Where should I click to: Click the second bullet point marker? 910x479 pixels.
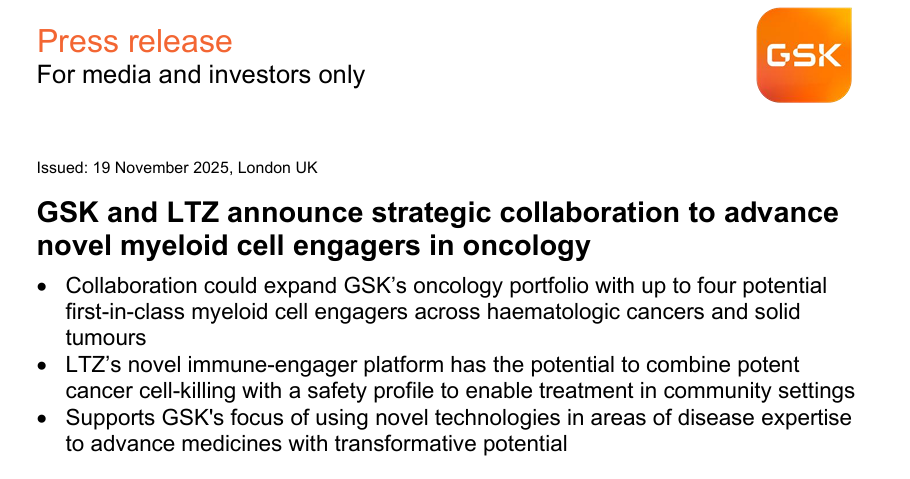click(x=42, y=366)
